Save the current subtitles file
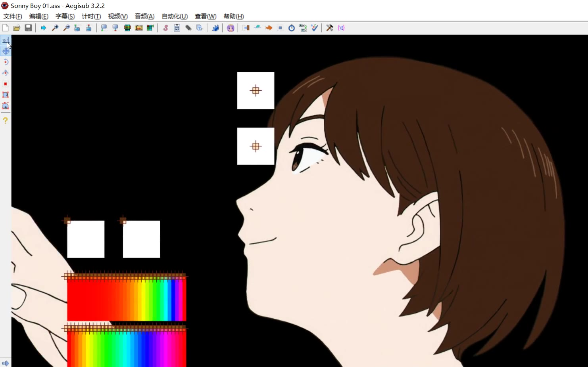Image resolution: width=588 pixels, height=367 pixels. coord(28,28)
